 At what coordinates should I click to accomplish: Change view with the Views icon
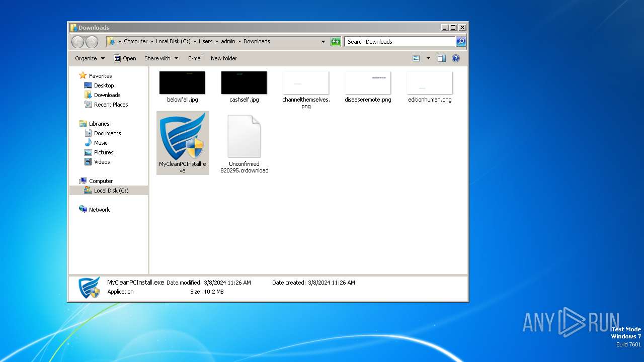coord(416,58)
